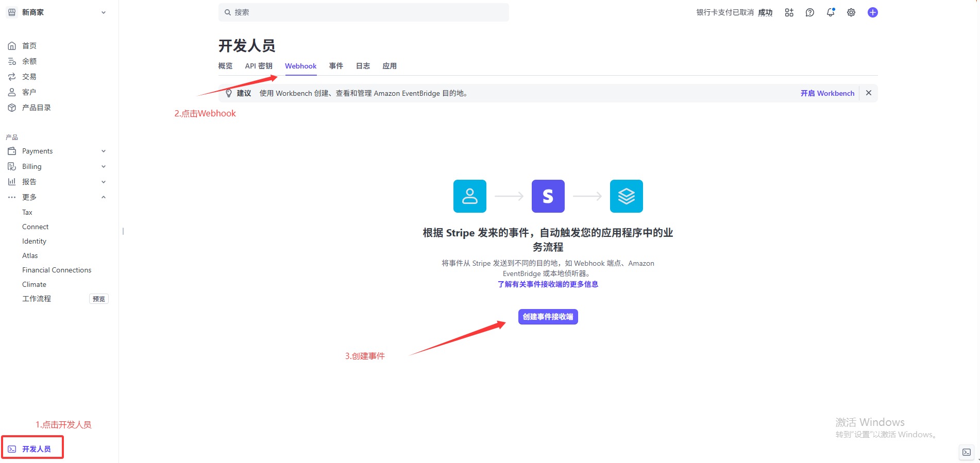Image resolution: width=980 pixels, height=463 pixels.
Task: Click the search input field
Action: click(364, 12)
